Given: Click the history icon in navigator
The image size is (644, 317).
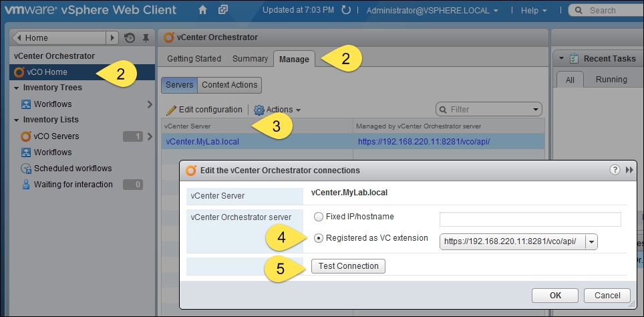Looking at the screenshot, I should (130, 38).
